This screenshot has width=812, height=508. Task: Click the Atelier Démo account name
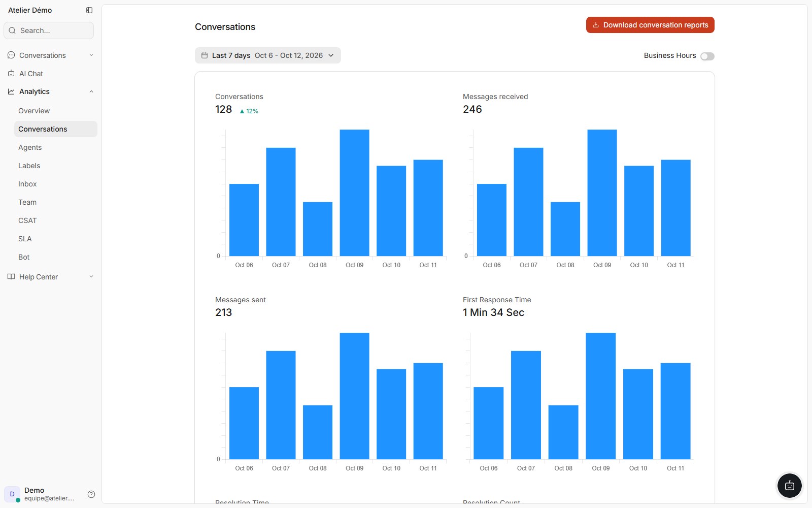click(30, 10)
